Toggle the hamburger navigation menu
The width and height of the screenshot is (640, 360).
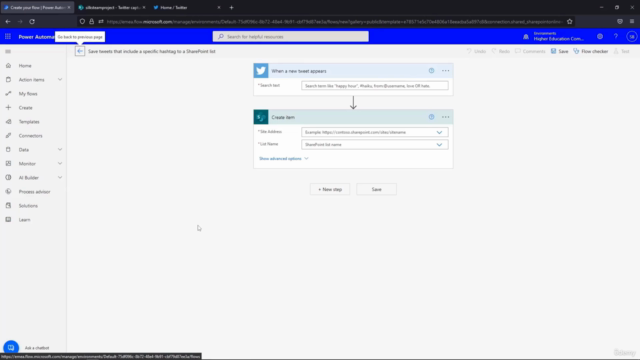8,51
